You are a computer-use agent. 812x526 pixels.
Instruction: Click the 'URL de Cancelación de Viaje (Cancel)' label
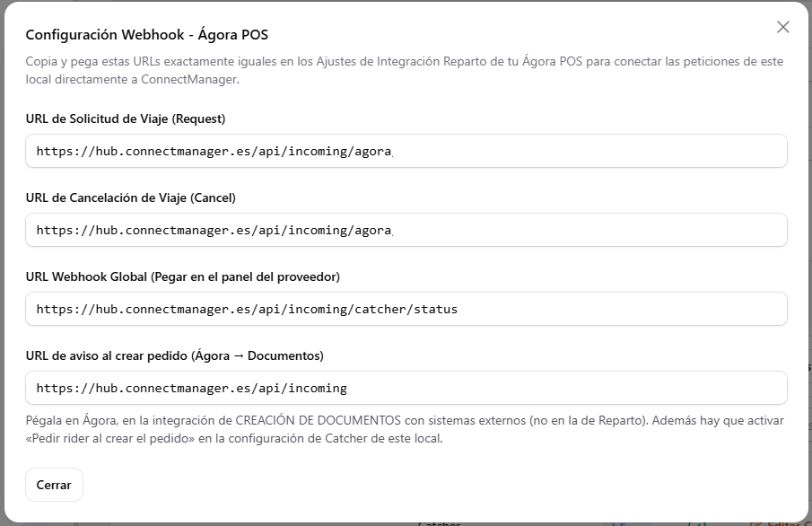(130, 198)
